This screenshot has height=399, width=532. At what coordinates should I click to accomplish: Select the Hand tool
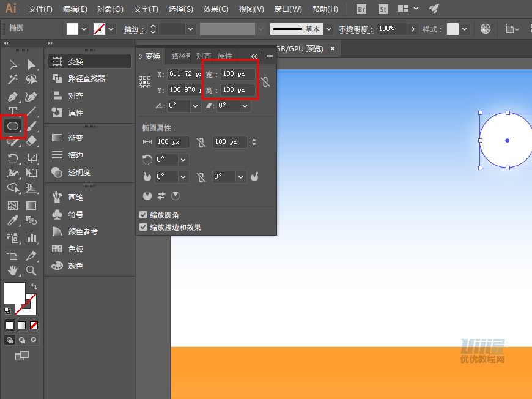point(12,270)
